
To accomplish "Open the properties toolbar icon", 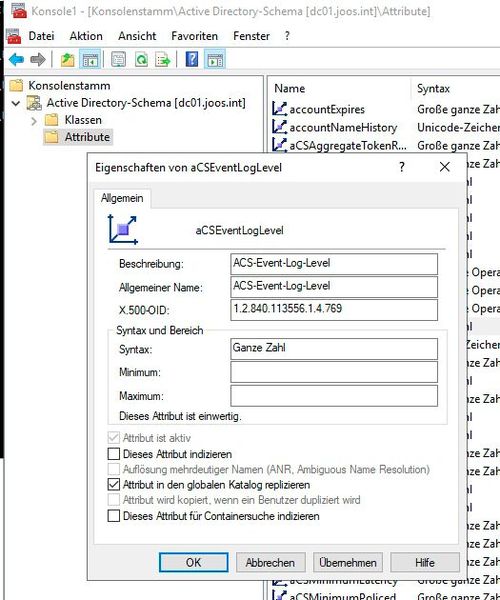I will [118, 60].
